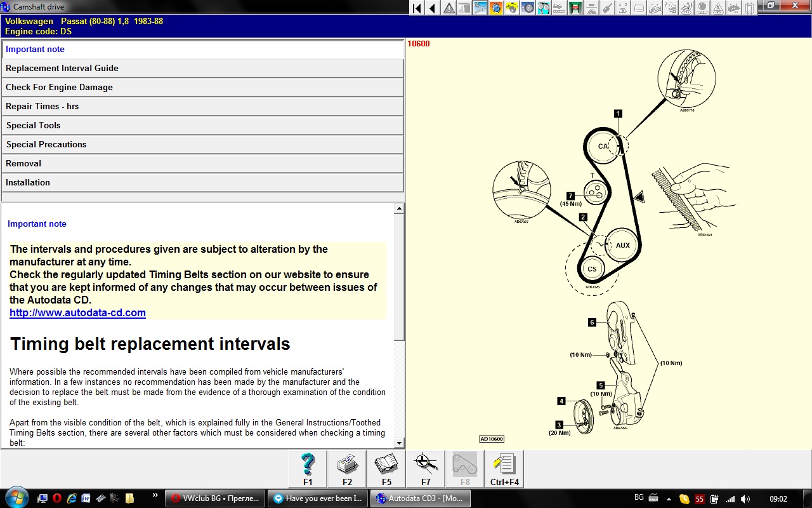Select the Important note menu row
The width and height of the screenshot is (812, 508).
click(x=203, y=49)
